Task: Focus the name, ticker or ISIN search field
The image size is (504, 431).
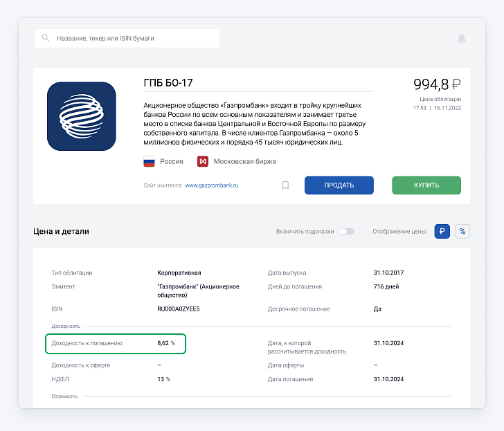Action: click(127, 38)
